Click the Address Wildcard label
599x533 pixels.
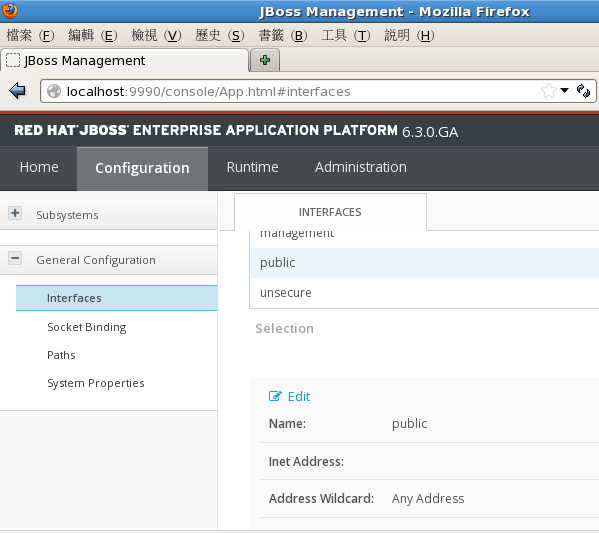[321, 498]
